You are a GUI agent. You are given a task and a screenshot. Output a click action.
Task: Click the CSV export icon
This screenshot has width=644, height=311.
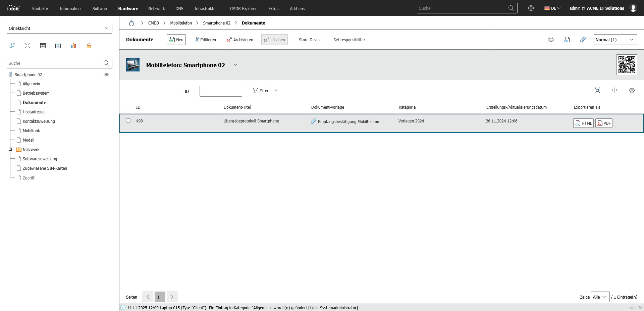567,40
